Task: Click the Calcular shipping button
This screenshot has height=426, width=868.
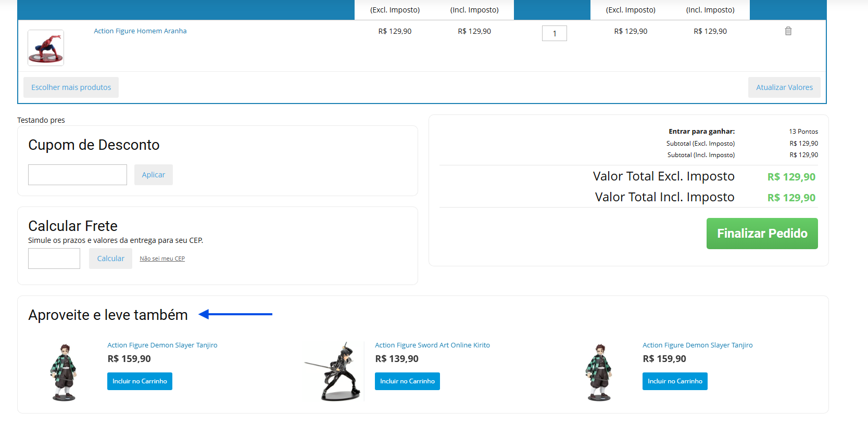Action: 110,259
